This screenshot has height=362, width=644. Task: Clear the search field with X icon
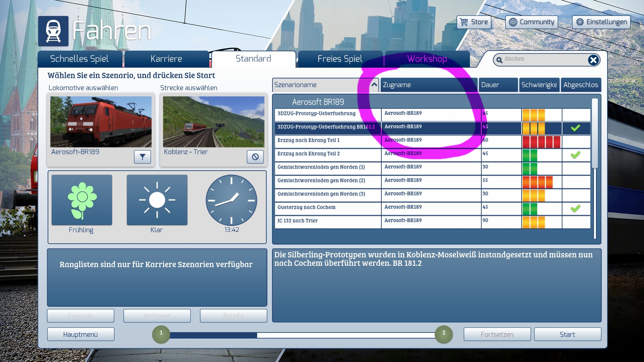(593, 60)
